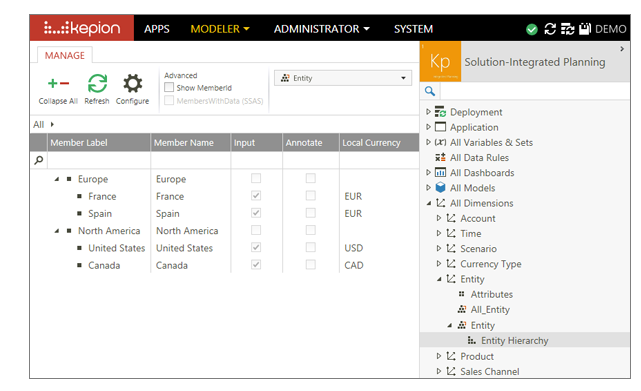
Task: Expand the Sales Channel dimension node
Action: [x=439, y=371]
